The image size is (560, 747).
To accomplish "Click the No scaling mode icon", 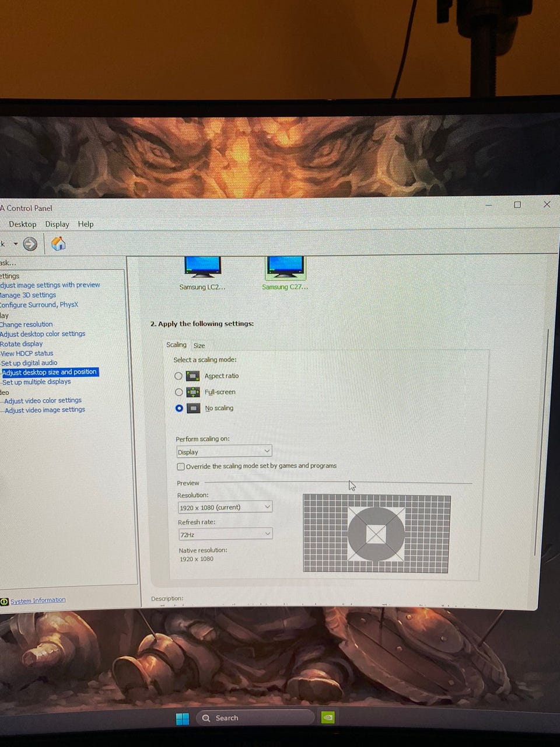I will (x=194, y=409).
